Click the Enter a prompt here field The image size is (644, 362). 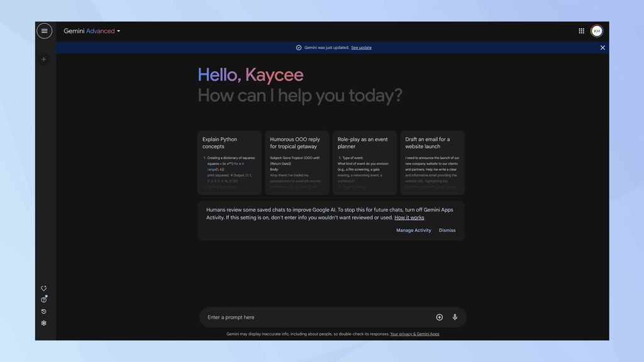point(283,317)
